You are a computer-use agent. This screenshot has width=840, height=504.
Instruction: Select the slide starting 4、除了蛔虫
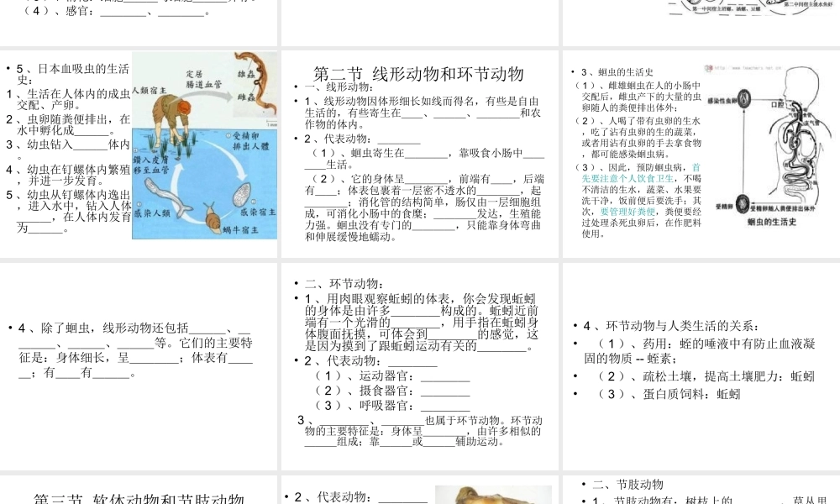pos(139,366)
